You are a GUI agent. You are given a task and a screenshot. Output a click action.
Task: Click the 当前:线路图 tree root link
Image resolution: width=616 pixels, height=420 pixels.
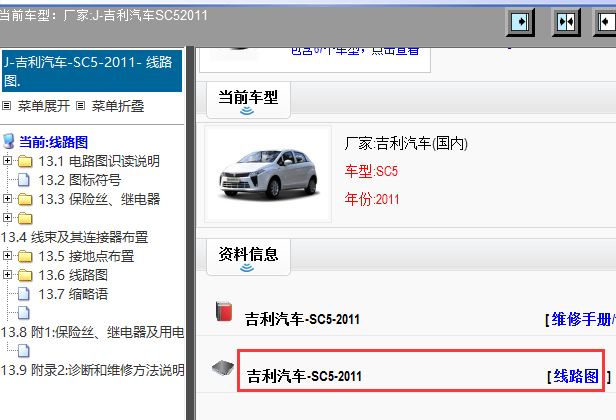coord(53,142)
